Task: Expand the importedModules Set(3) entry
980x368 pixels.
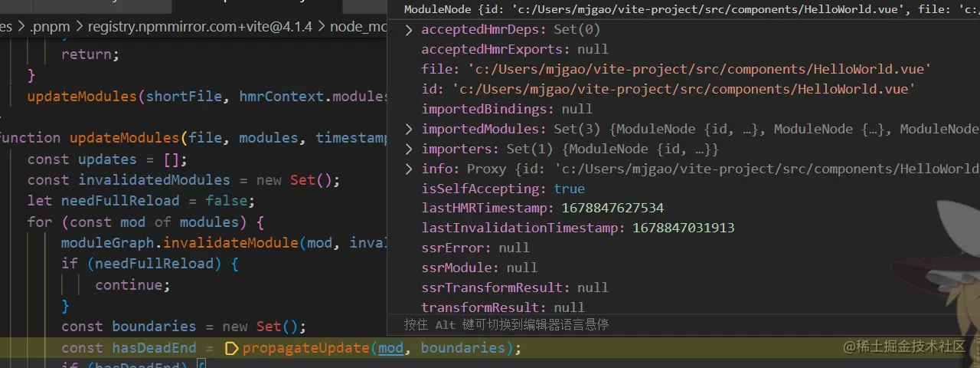Action: 409,129
